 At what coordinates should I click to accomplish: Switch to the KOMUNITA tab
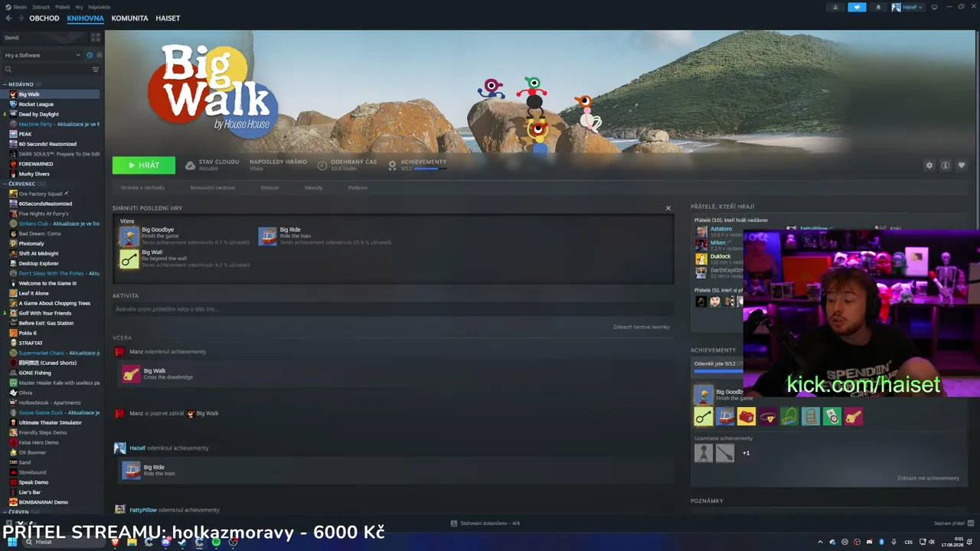tap(129, 18)
